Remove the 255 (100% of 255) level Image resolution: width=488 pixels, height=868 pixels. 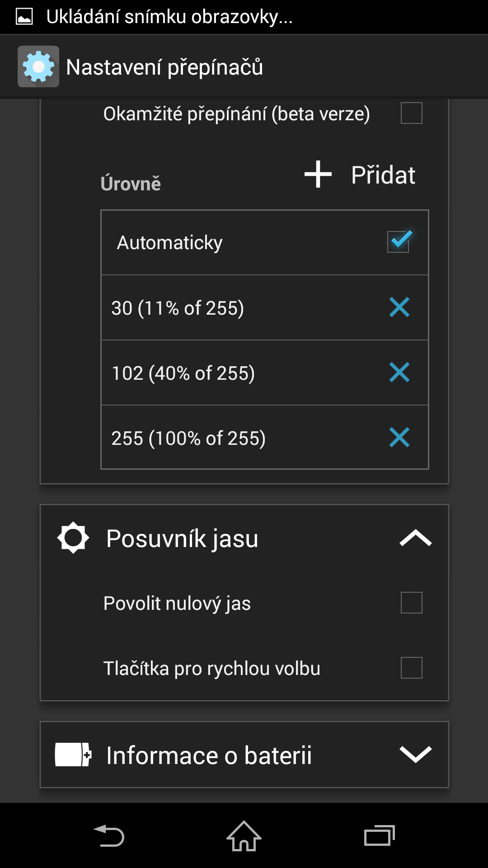point(399,438)
